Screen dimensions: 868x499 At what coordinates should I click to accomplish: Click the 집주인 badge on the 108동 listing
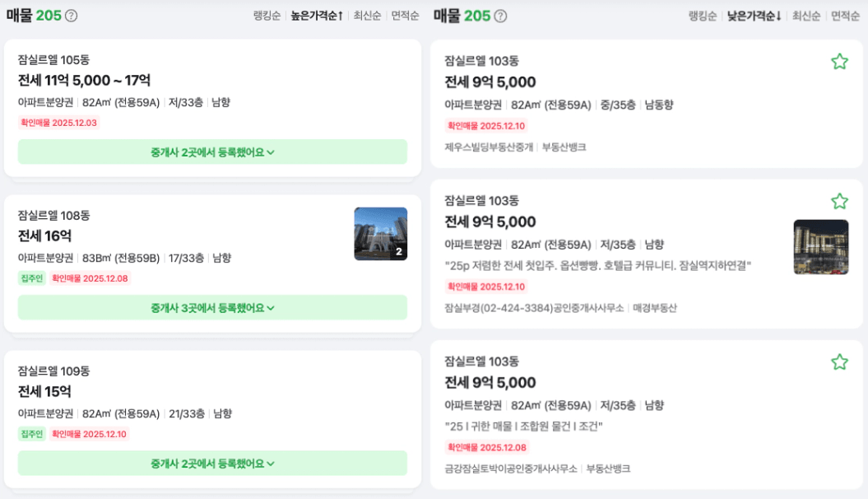31,278
